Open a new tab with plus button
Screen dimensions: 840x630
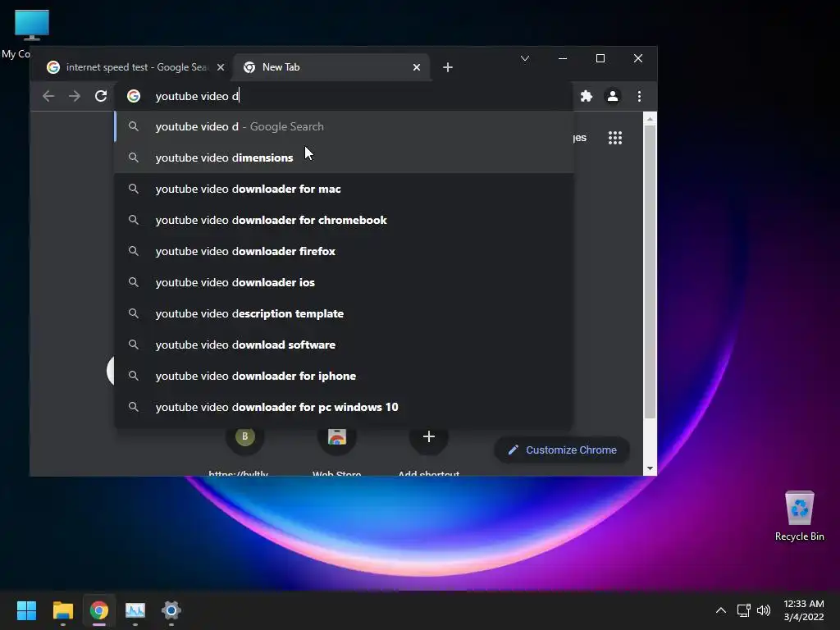pos(448,67)
